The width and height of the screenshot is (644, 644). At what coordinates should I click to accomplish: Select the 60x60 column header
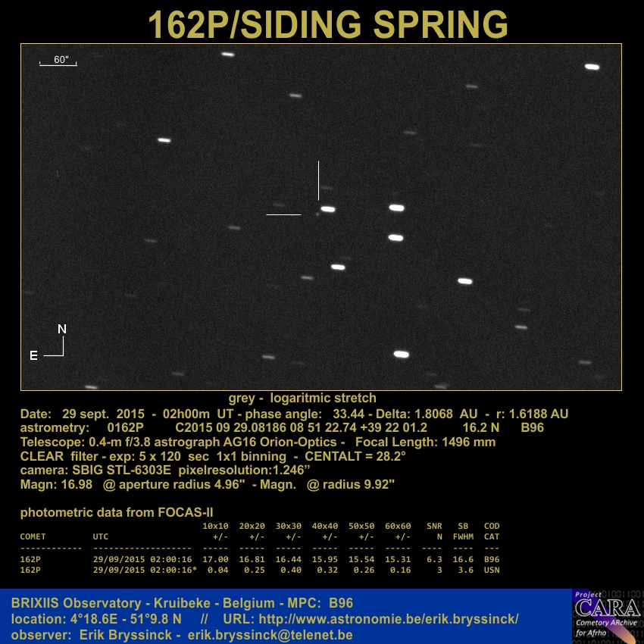pyautogui.click(x=398, y=526)
